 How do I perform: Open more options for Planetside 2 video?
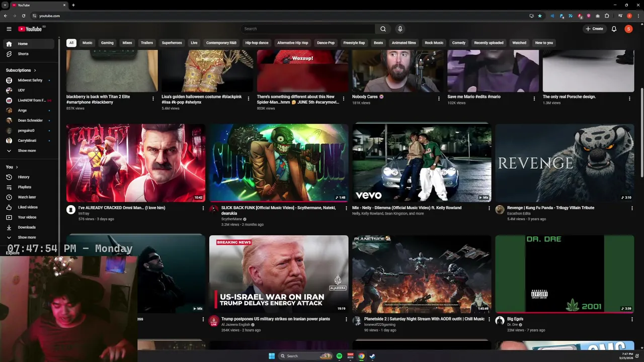click(489, 319)
